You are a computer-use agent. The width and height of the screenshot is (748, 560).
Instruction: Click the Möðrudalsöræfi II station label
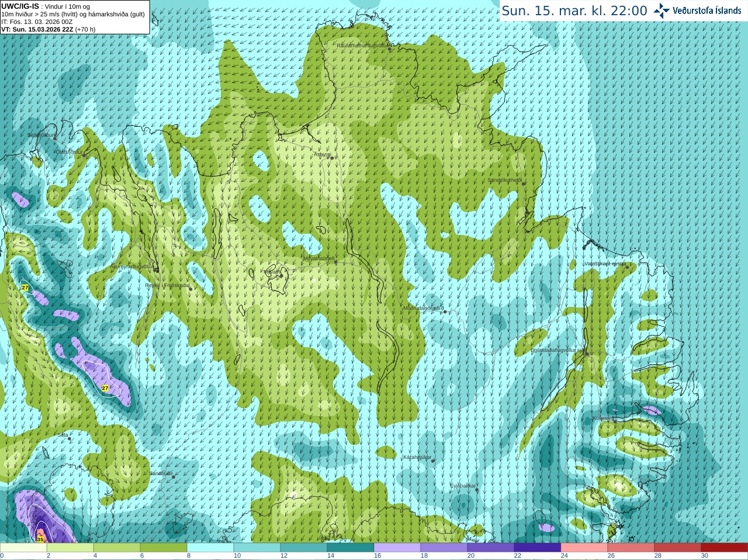(424, 308)
